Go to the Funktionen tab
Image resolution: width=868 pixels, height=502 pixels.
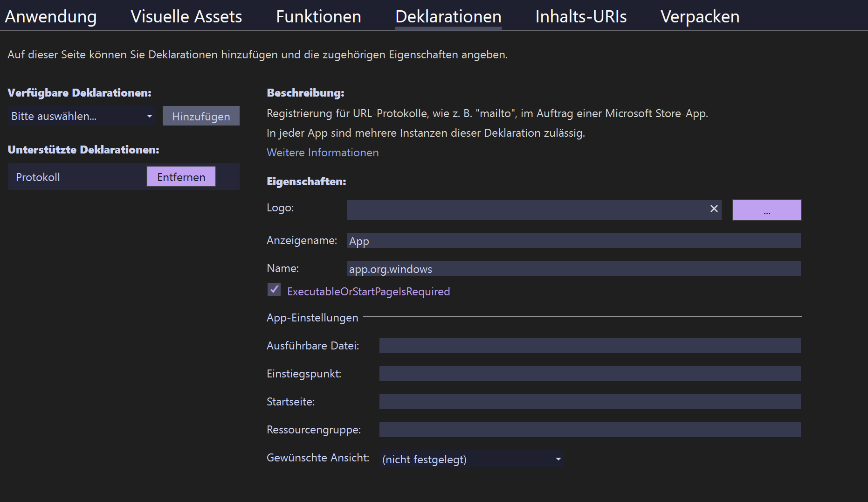point(318,16)
